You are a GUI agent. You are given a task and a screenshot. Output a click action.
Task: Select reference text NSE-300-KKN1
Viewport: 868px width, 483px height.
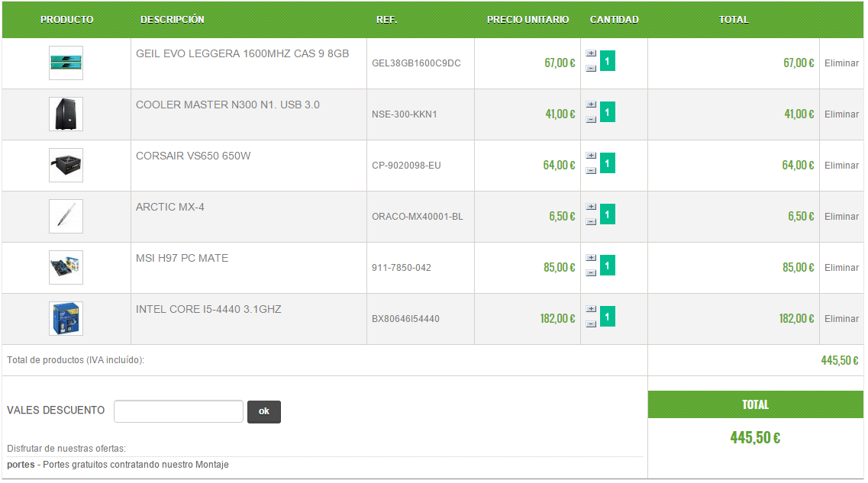pyautogui.click(x=404, y=114)
